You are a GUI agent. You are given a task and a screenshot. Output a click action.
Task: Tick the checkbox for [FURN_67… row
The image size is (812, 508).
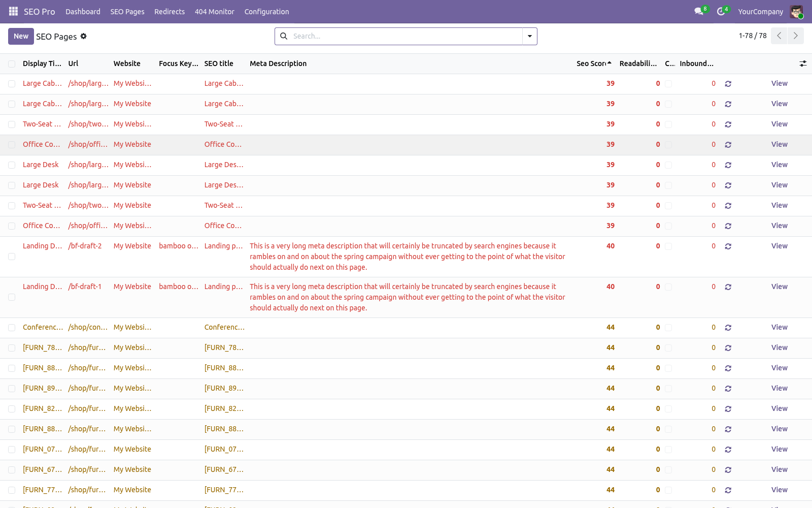click(x=12, y=470)
